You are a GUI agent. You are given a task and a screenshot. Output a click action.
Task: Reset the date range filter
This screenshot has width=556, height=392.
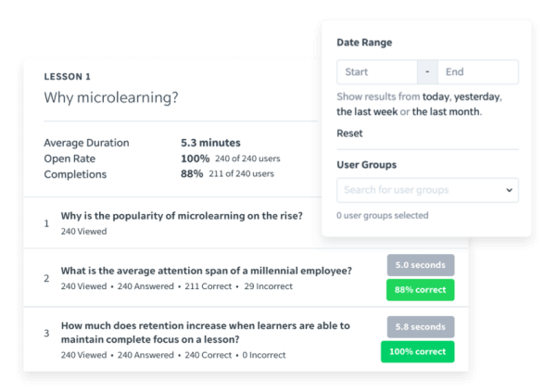pyautogui.click(x=349, y=133)
